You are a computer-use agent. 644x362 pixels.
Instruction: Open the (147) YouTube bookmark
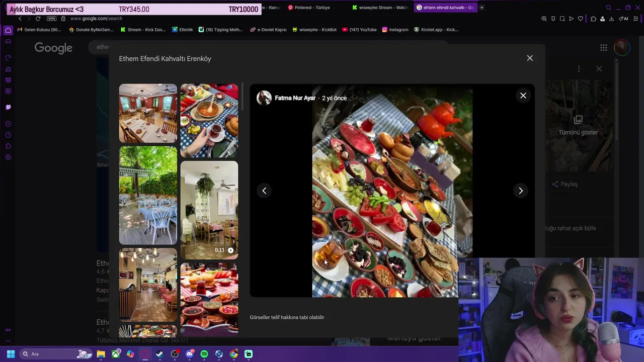(359, 30)
